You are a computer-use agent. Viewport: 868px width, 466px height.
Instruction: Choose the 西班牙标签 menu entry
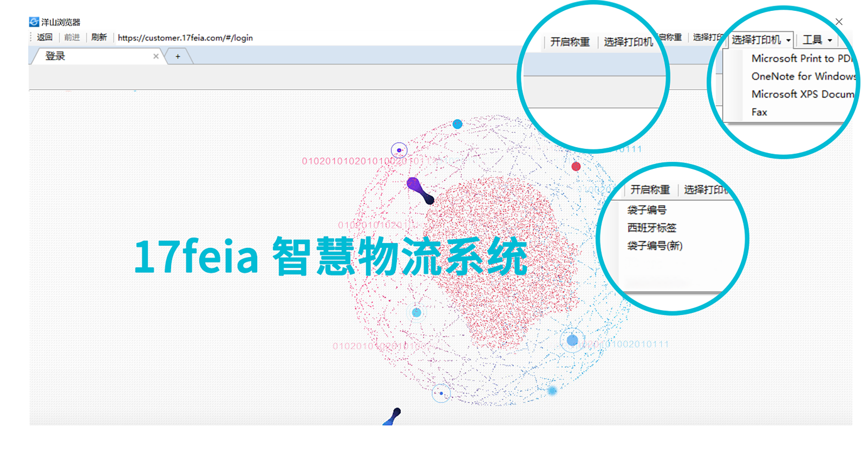pos(651,228)
